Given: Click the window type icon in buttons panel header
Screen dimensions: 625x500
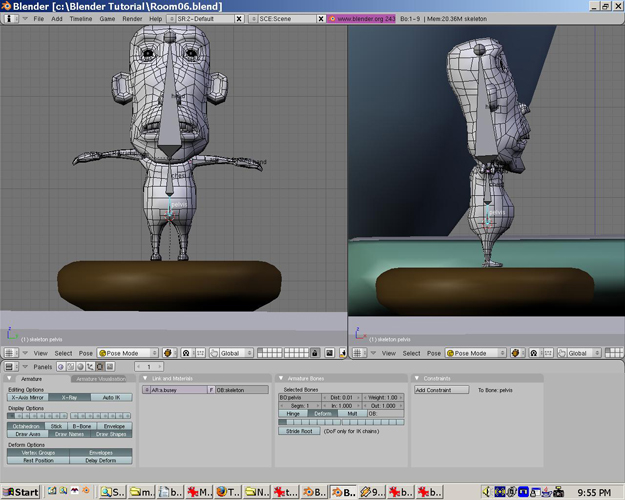Looking at the screenshot, I should [x=10, y=367].
